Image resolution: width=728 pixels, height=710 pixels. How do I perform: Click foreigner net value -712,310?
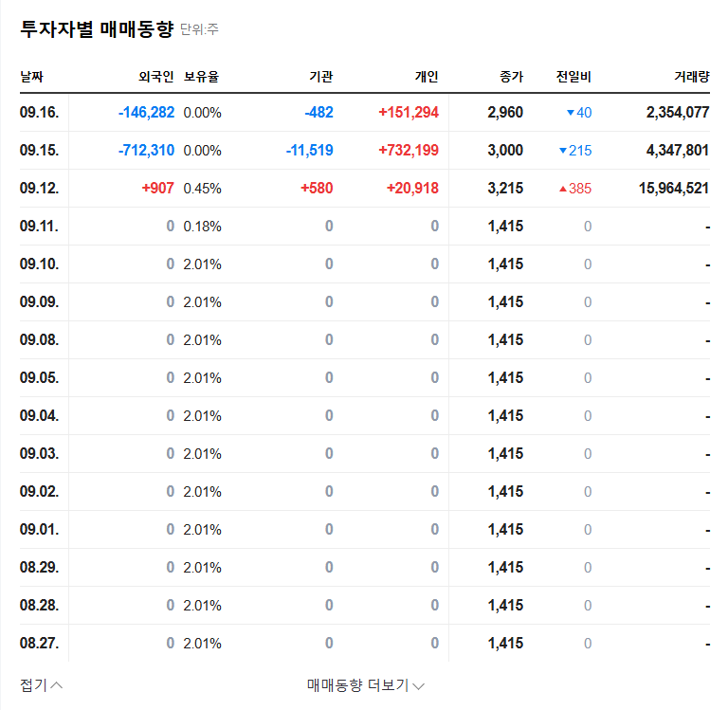146,151
